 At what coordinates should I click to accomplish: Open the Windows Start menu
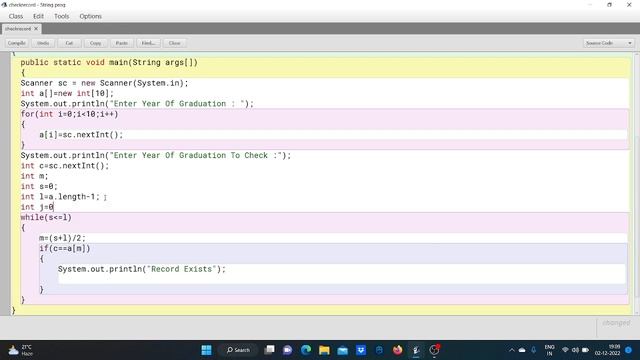click(207, 350)
